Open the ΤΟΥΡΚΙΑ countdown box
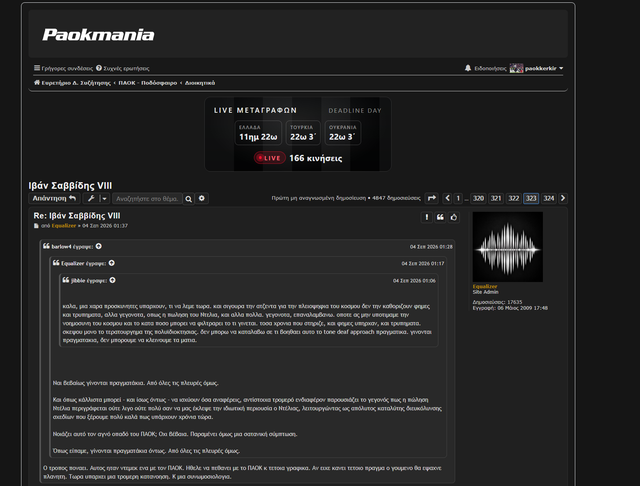Viewport: 640px width, 486px height. click(x=303, y=133)
